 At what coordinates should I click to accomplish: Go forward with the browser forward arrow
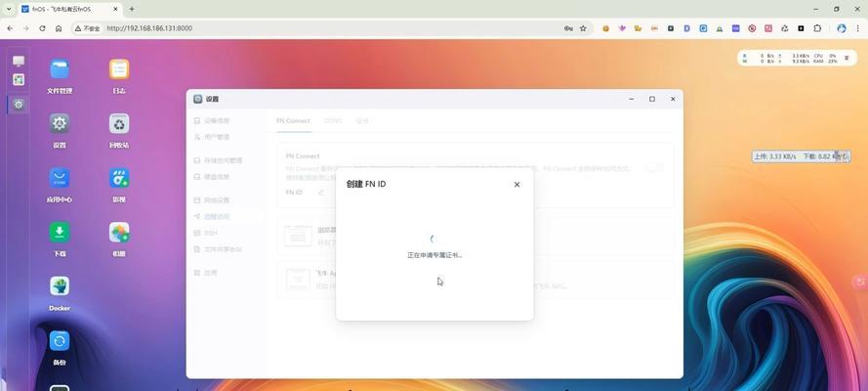pyautogui.click(x=26, y=28)
